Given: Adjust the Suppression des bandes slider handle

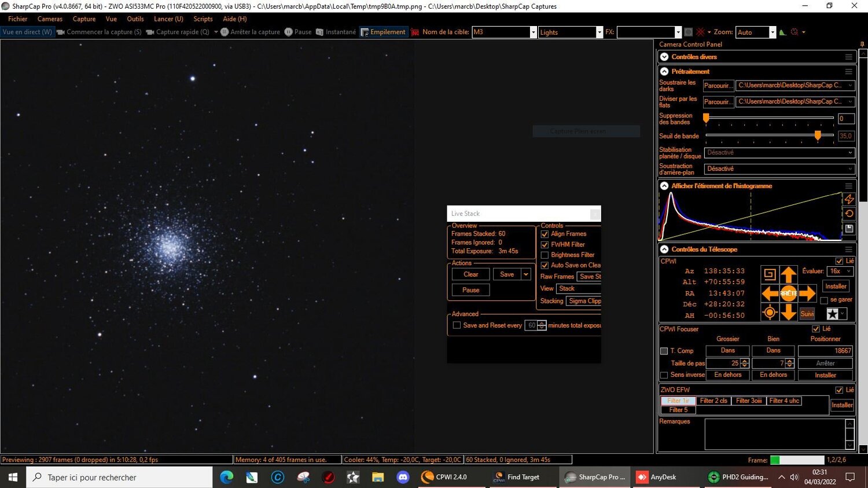Looking at the screenshot, I should [706, 118].
